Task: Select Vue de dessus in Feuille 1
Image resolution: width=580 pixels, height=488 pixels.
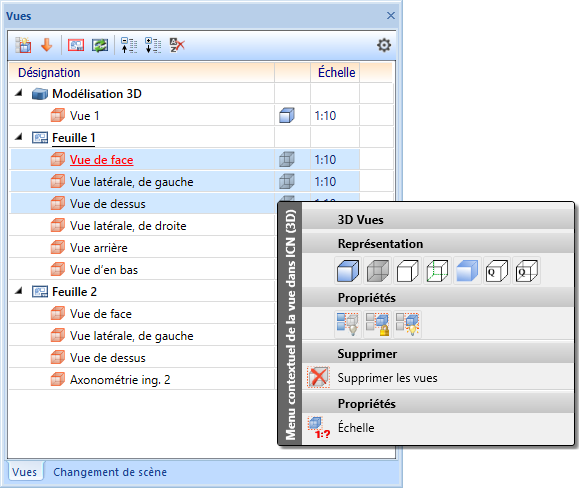Action: (x=108, y=203)
